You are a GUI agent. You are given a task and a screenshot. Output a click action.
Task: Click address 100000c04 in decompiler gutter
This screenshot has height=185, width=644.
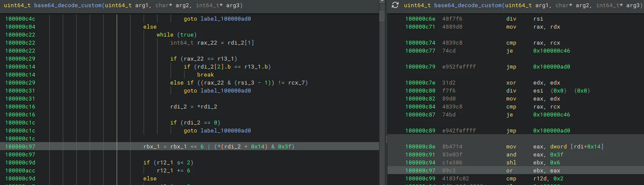pos(20,27)
